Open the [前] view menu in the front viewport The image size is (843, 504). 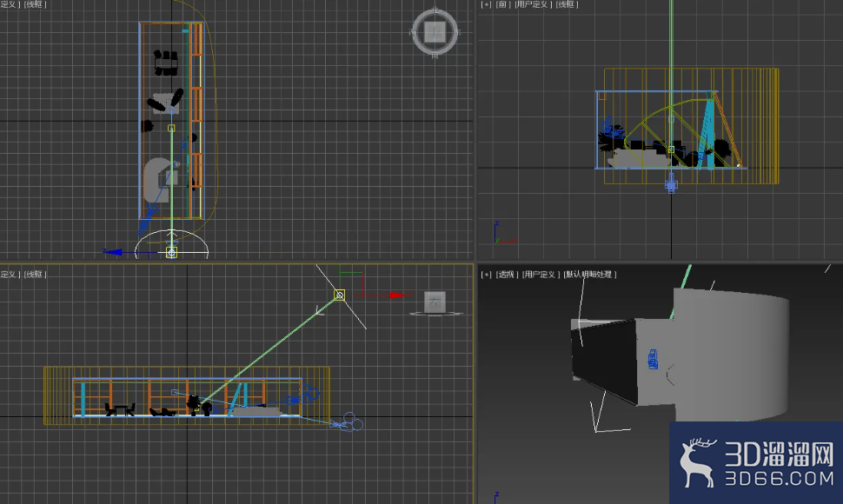501,4
